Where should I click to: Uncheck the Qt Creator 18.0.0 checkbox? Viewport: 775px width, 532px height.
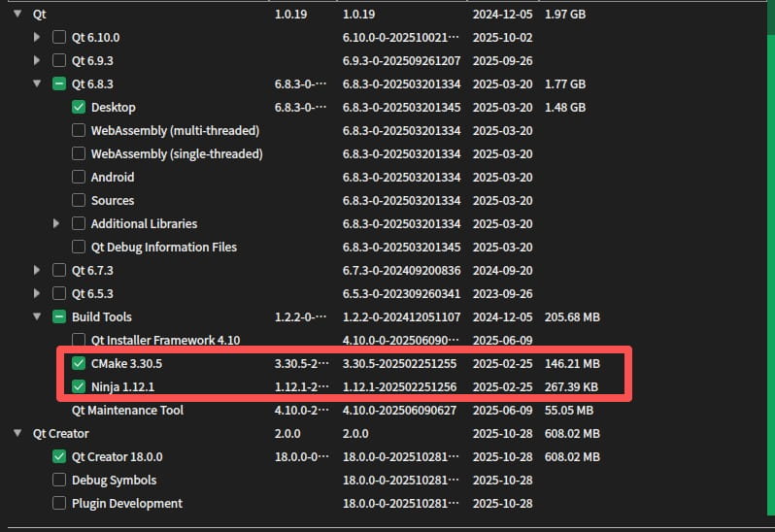tap(59, 456)
